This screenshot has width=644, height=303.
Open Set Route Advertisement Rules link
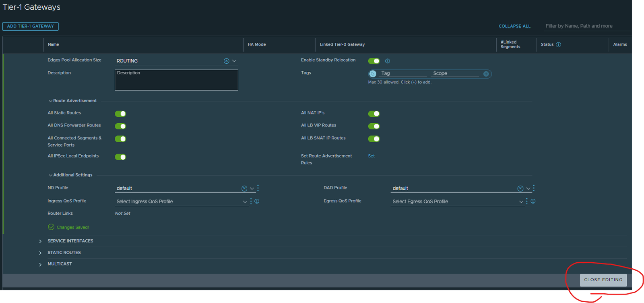coord(372,156)
